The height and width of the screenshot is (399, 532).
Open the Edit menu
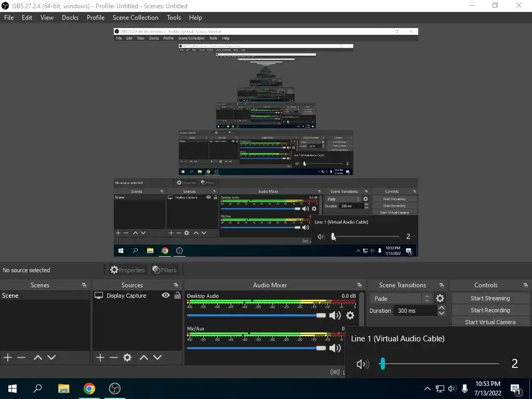(x=27, y=18)
